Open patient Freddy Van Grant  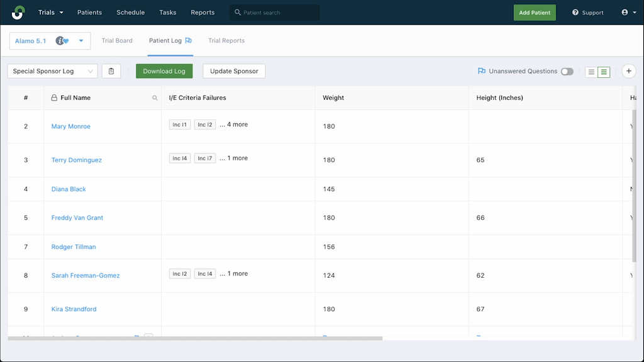pos(77,218)
